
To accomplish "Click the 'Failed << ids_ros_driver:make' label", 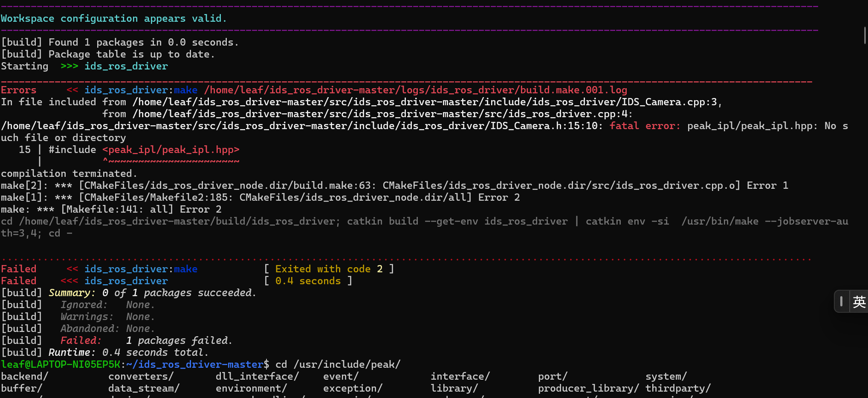I will point(99,269).
